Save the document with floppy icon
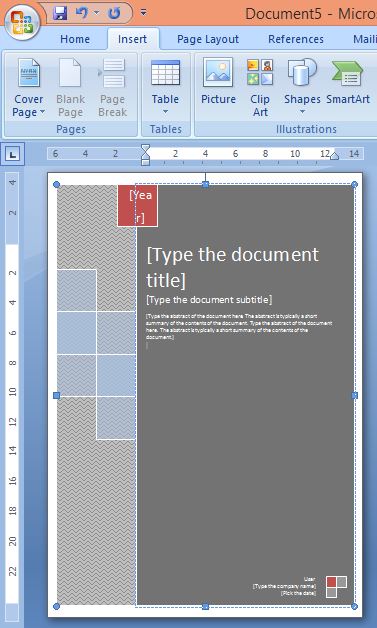Screen dimensions: 377x628 tap(60, 13)
